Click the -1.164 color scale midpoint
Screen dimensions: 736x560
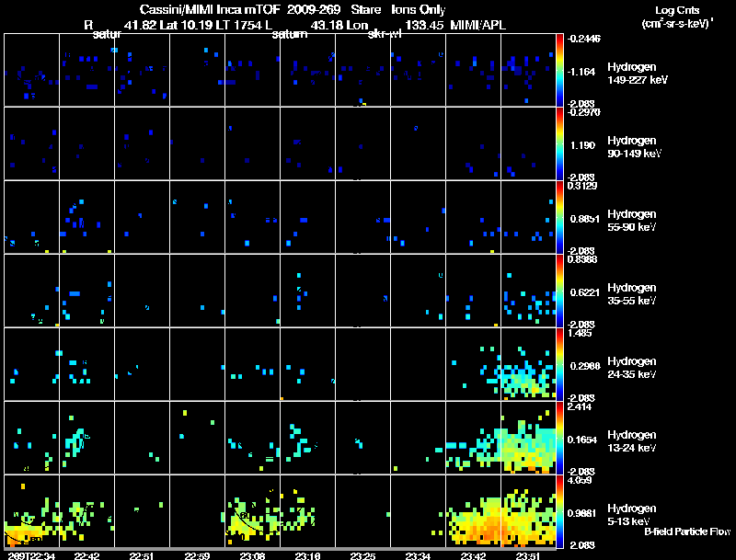[582, 72]
